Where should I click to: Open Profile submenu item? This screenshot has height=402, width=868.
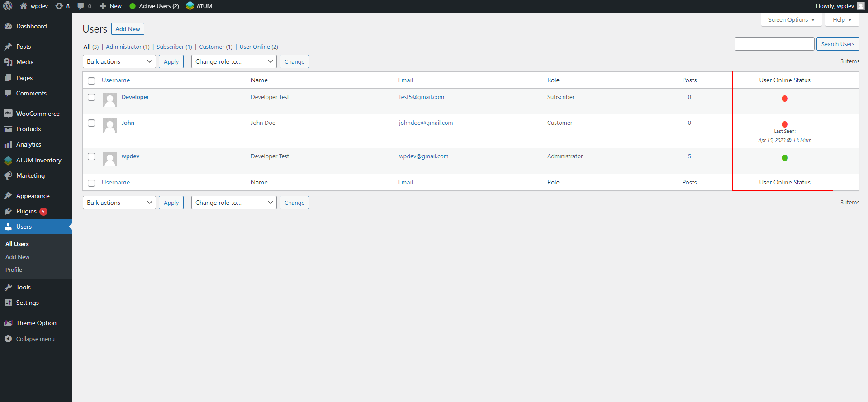pyautogui.click(x=14, y=270)
